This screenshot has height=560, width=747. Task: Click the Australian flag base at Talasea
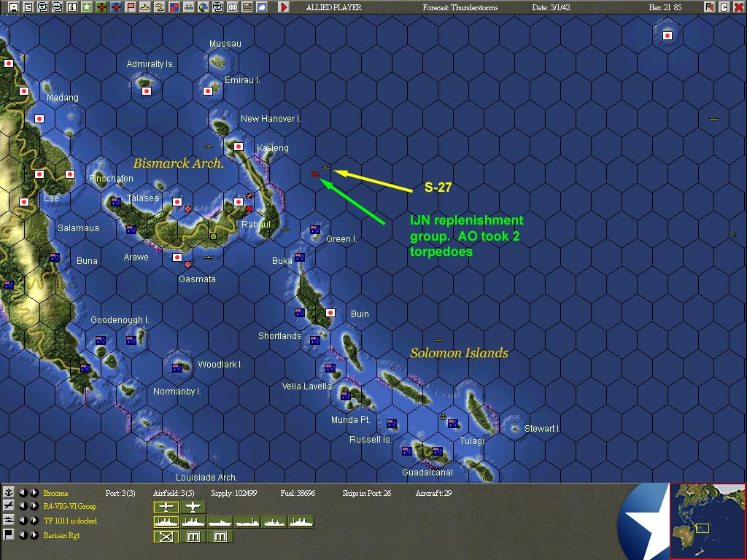(116, 202)
